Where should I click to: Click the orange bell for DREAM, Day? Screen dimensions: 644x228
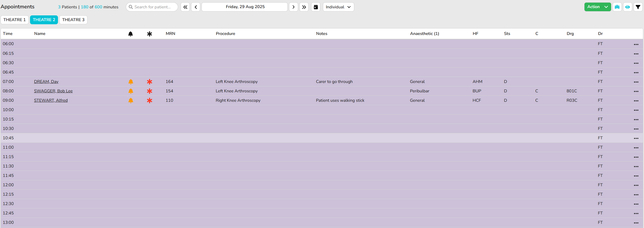pyautogui.click(x=131, y=82)
